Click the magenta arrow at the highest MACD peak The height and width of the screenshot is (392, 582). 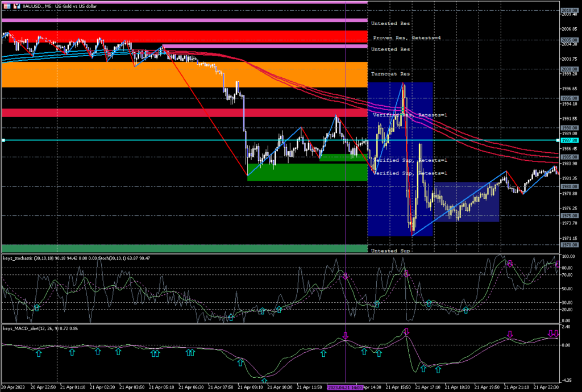pos(406,331)
